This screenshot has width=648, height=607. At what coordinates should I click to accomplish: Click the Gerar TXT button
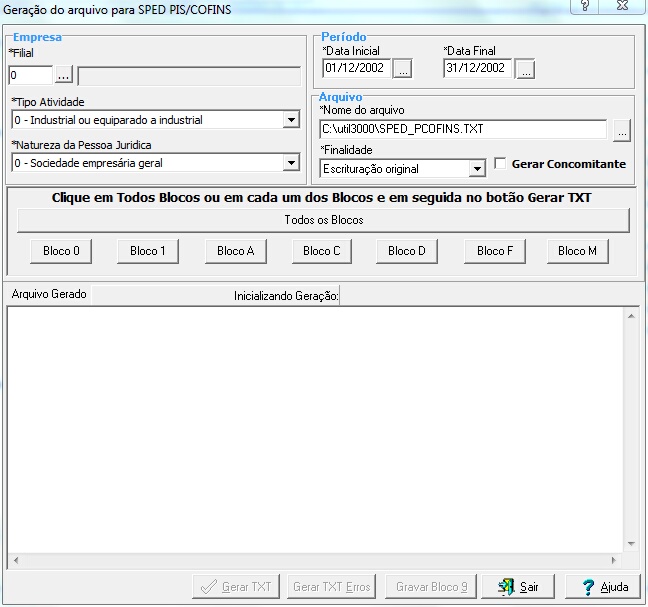pyautogui.click(x=236, y=586)
